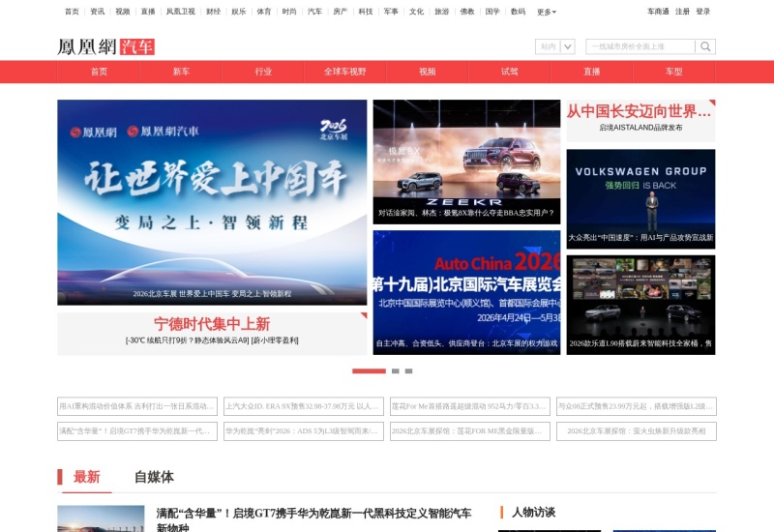Click the 凤凰网汽车 logo
The image size is (774, 532).
(x=106, y=46)
